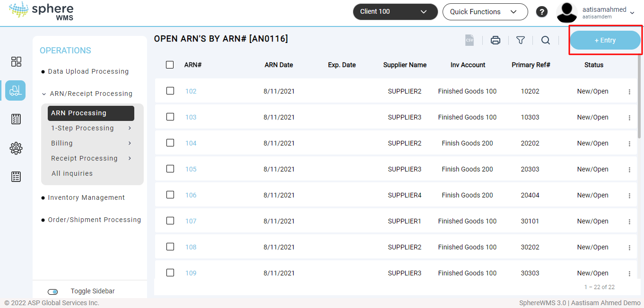Open the three-dot menu for ARN 102
The height and width of the screenshot is (308, 644).
pyautogui.click(x=629, y=92)
